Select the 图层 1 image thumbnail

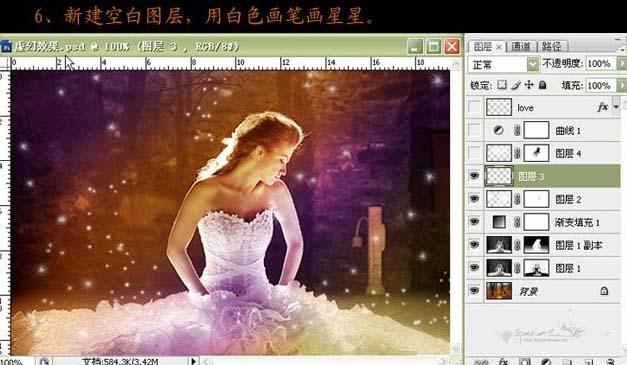point(499,267)
